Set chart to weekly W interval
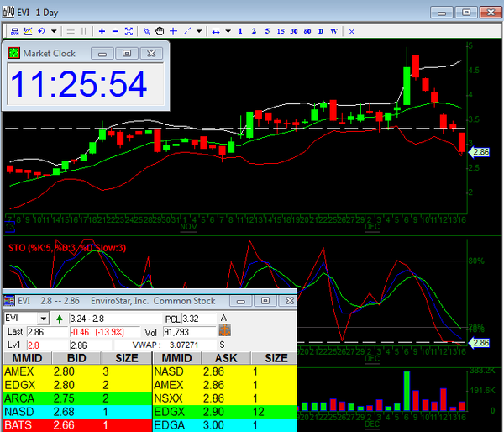Image resolution: width=504 pixels, height=432 pixels. tap(333, 31)
